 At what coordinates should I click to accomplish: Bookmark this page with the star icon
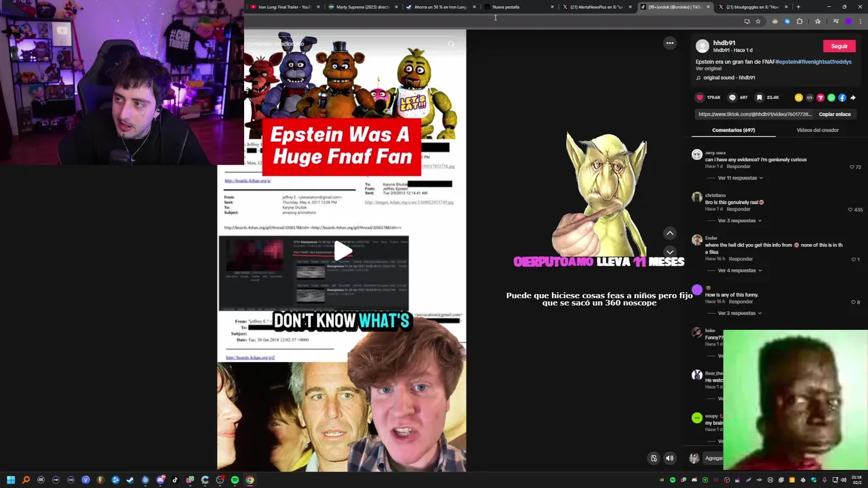pos(758,22)
